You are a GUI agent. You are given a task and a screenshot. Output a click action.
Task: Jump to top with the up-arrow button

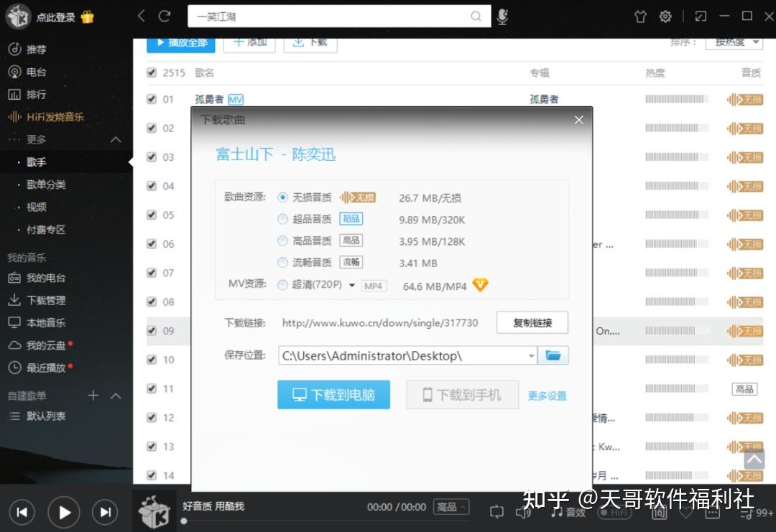coord(754,459)
